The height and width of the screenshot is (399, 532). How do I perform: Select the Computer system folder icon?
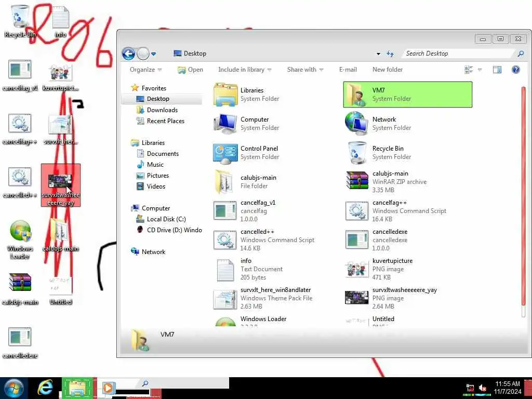click(225, 124)
